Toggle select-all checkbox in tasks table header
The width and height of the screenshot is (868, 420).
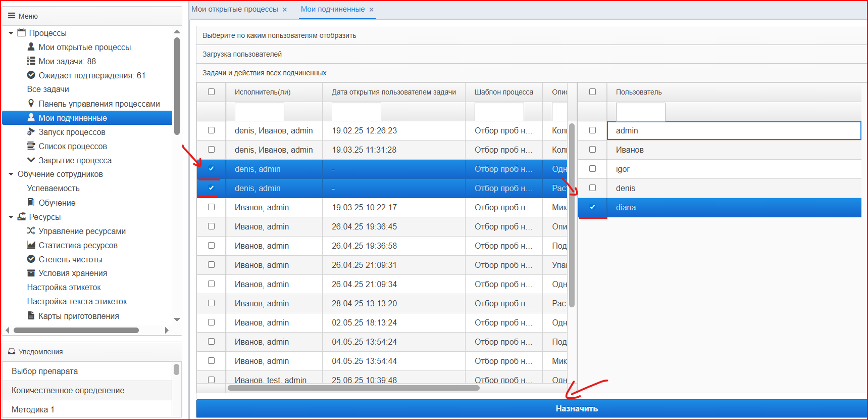tap(211, 92)
